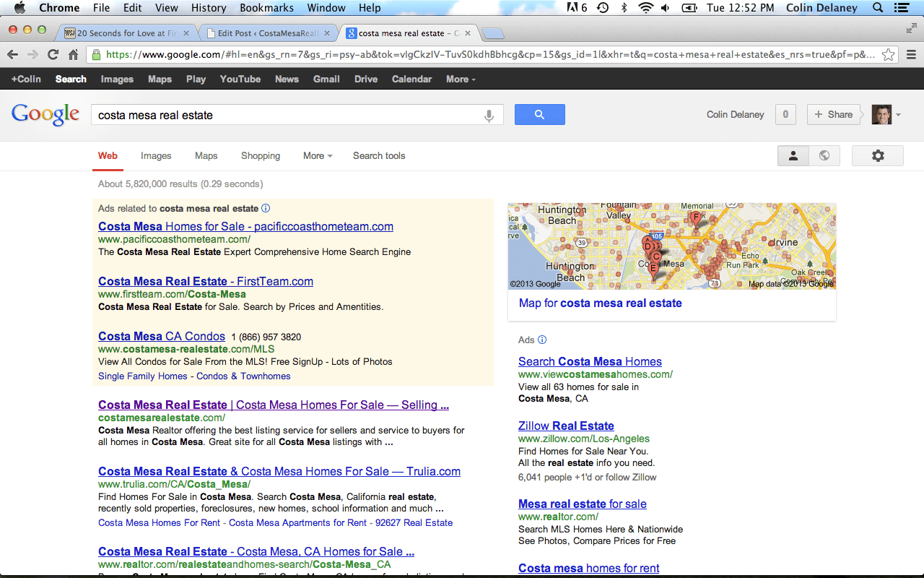Open Drive in the black Google bar

[x=366, y=79]
